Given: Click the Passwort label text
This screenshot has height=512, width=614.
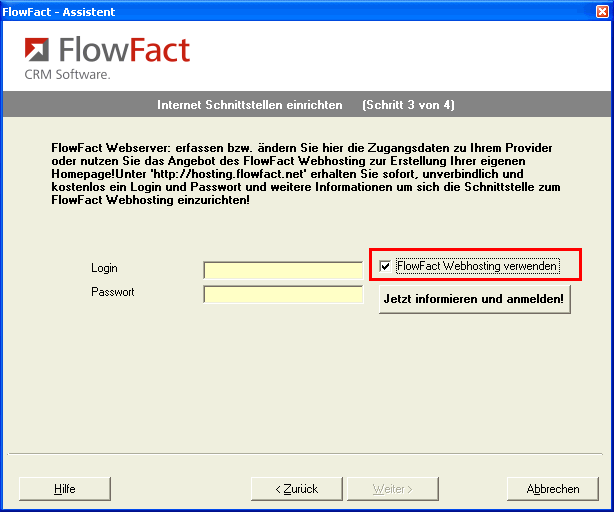Looking at the screenshot, I should click(113, 292).
